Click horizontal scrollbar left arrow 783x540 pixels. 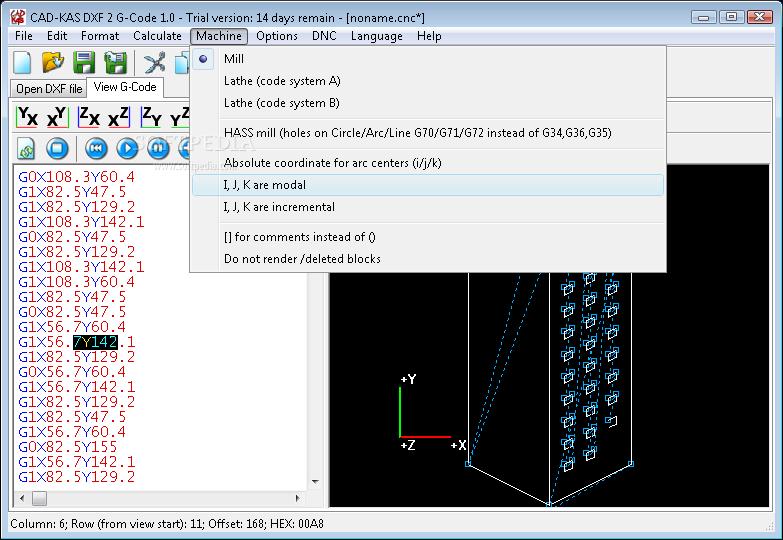point(22,498)
